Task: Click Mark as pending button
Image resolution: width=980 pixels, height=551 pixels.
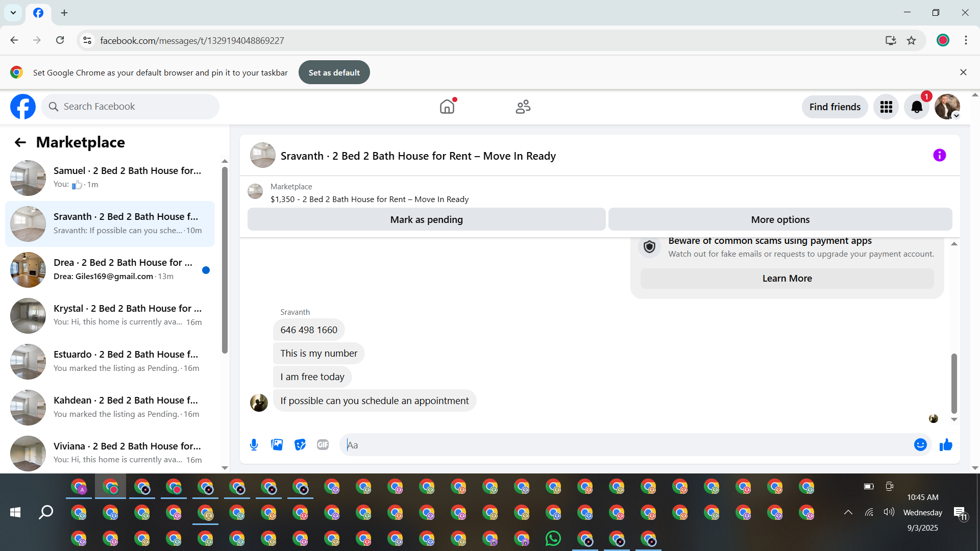Action: pos(427,219)
